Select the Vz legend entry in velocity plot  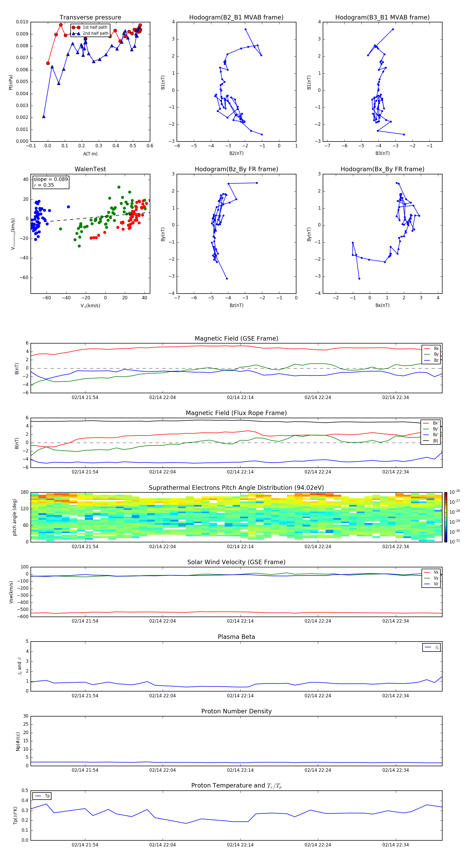tap(431, 584)
